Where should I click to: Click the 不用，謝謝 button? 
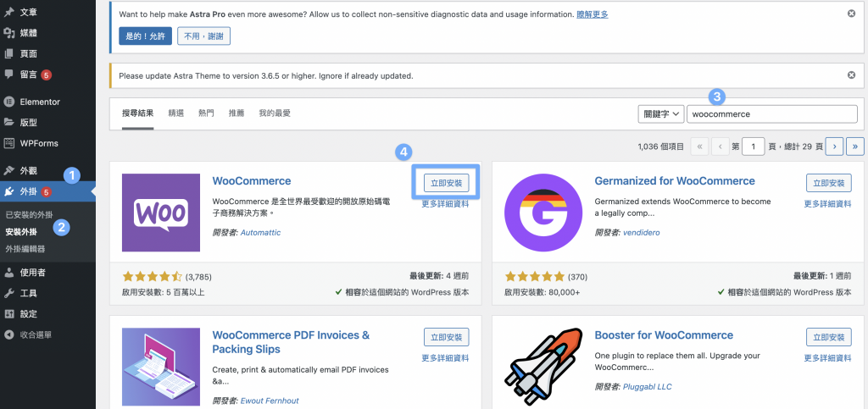(x=203, y=36)
